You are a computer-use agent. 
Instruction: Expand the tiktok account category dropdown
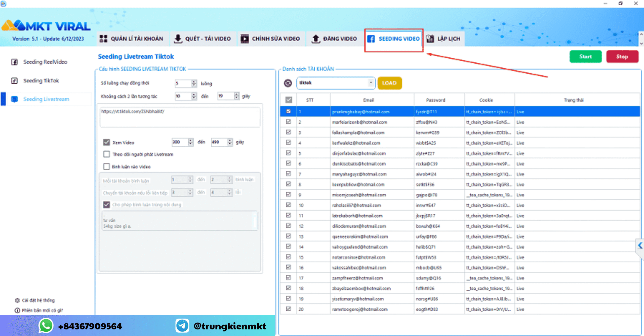[x=371, y=83]
